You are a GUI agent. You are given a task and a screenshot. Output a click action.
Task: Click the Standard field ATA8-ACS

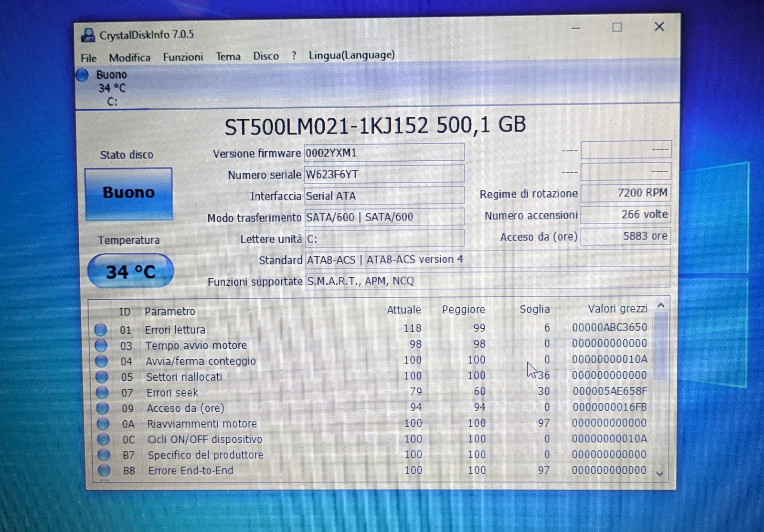click(488, 259)
